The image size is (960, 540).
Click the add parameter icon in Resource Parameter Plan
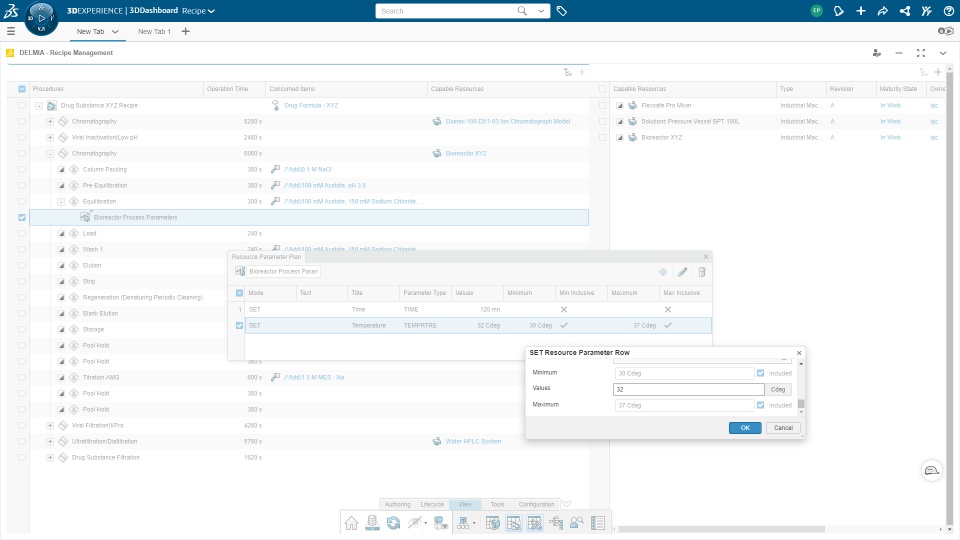point(663,272)
